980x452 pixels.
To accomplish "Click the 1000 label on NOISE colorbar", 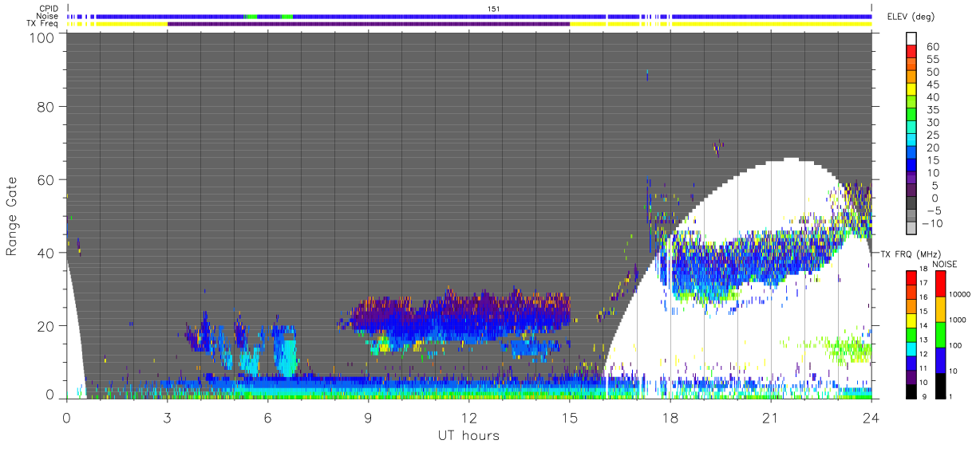I will tap(958, 320).
